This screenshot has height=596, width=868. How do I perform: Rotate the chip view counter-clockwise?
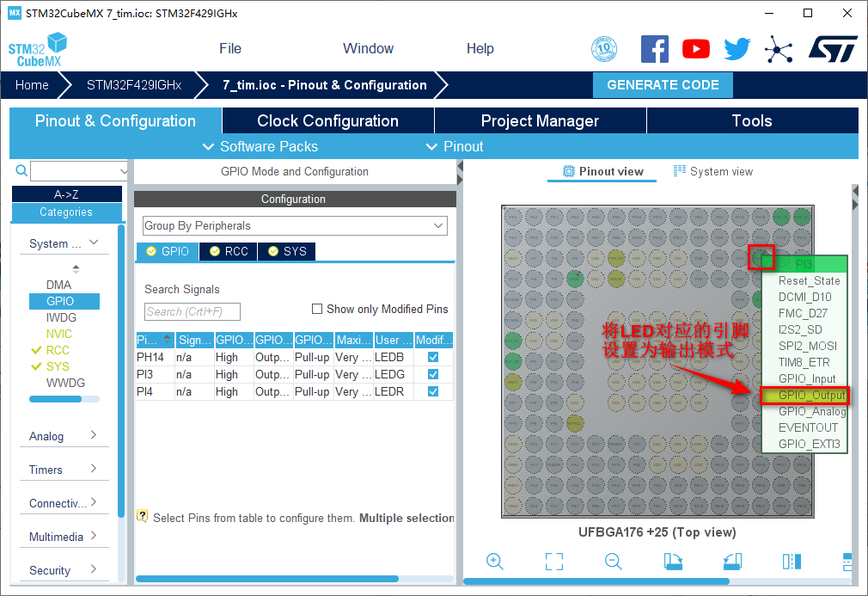[732, 562]
